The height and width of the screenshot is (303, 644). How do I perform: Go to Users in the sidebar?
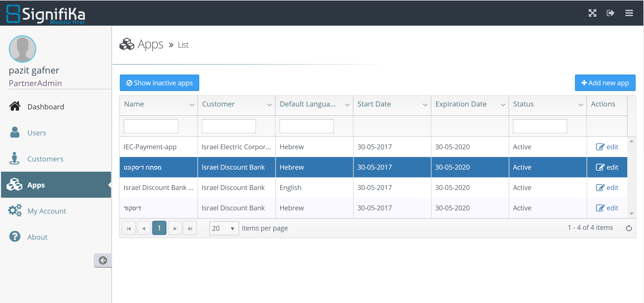click(37, 133)
